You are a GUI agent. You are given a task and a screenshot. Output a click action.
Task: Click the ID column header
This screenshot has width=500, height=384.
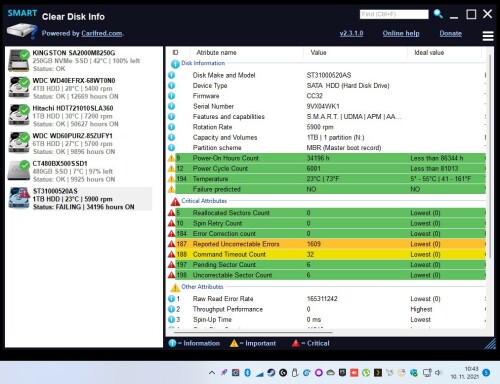pyautogui.click(x=175, y=53)
